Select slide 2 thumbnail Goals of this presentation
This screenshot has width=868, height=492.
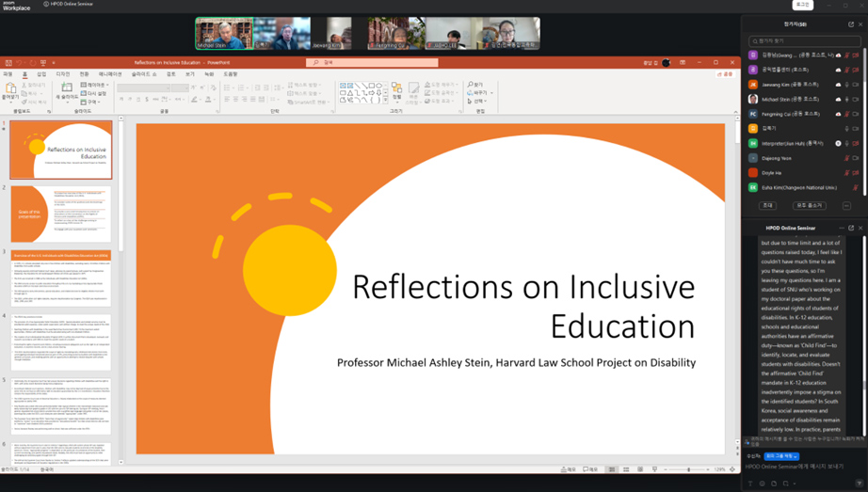pyautogui.click(x=61, y=214)
